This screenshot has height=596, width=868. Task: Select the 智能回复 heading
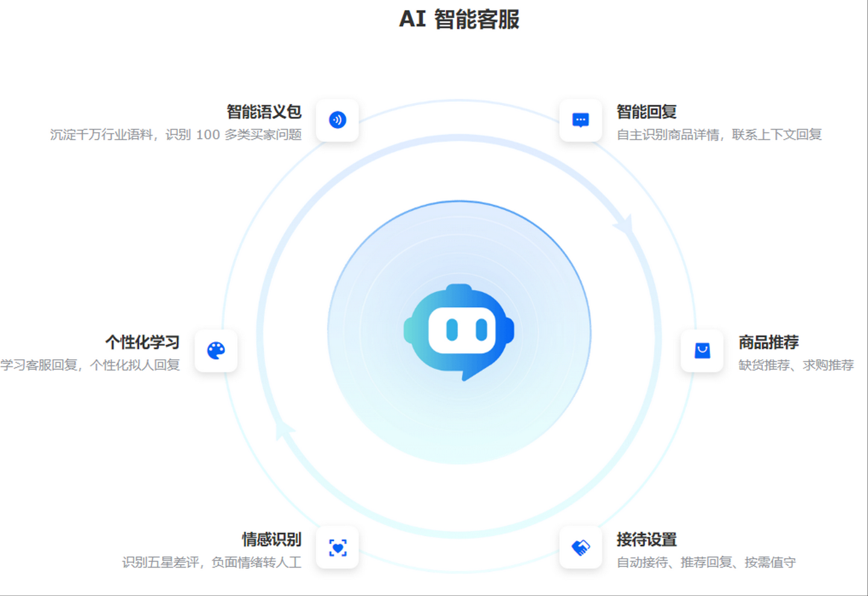[646, 111]
